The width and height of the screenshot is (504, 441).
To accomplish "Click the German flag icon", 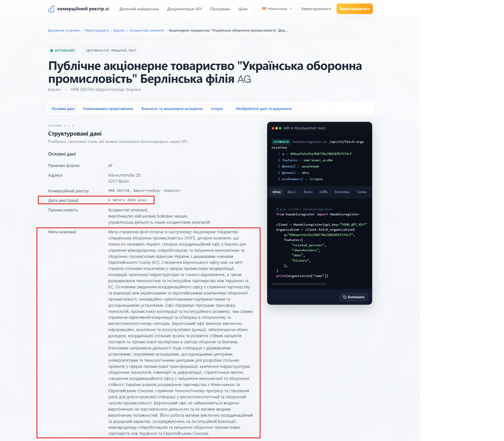I will 264,9.
